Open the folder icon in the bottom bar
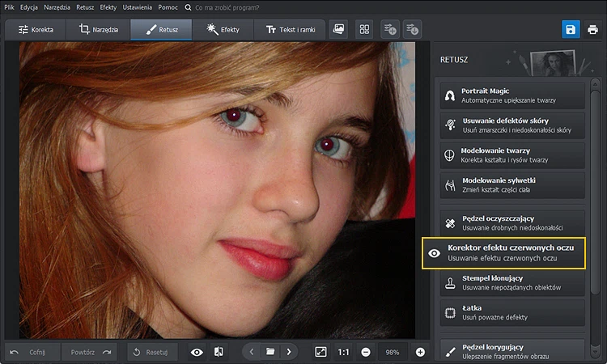Screen dimensions: 607x364 (x=270, y=352)
